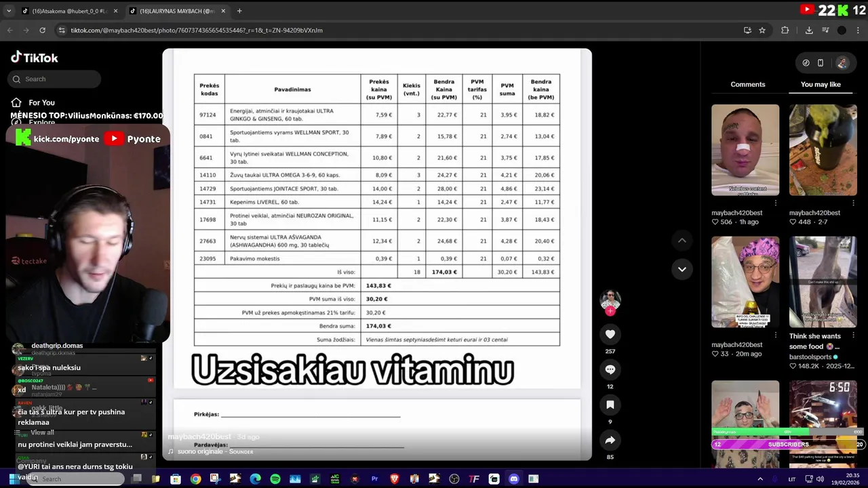Open the Think she wants some food video
This screenshot has height=488, width=868.
[x=823, y=282]
